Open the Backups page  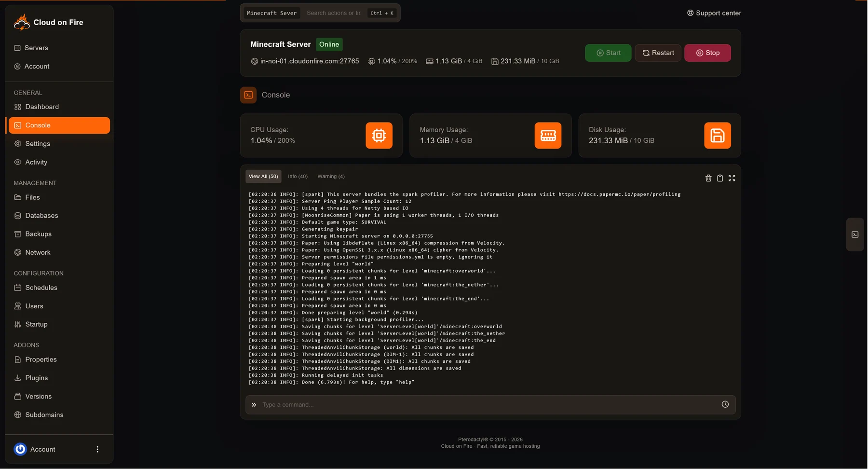tap(59, 234)
